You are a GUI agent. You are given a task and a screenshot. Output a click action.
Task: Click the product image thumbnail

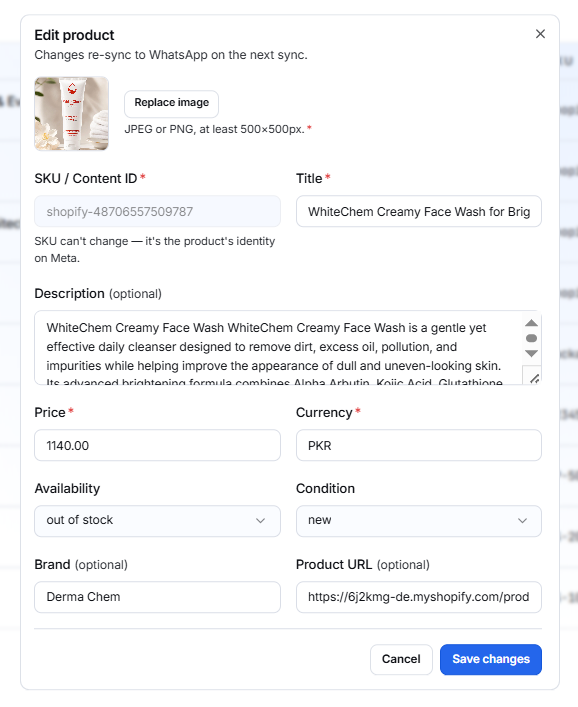click(x=72, y=114)
